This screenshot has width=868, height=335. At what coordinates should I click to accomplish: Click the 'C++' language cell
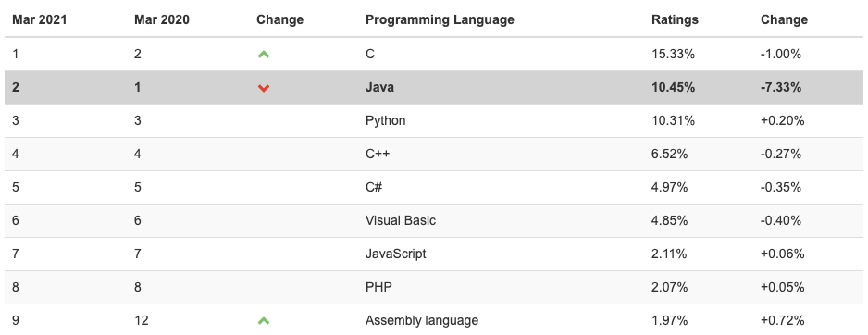[378, 154]
